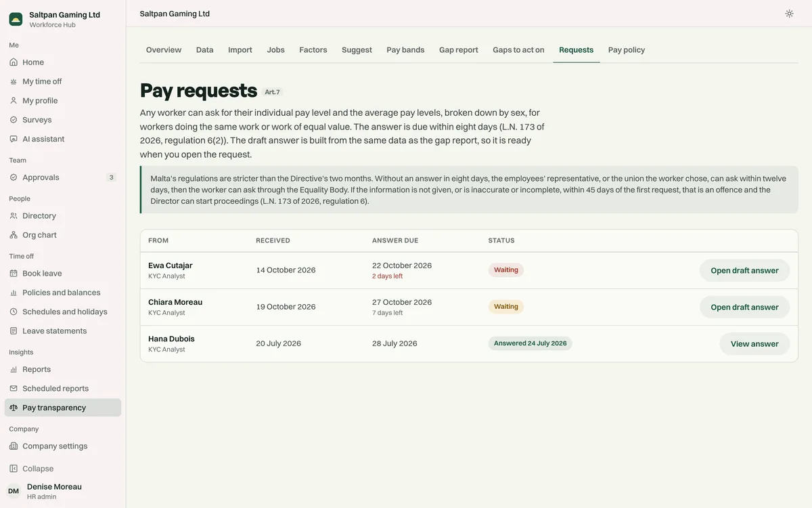Collapse the sidebar via Collapse label
The width and height of the screenshot is (812, 508).
(38, 469)
